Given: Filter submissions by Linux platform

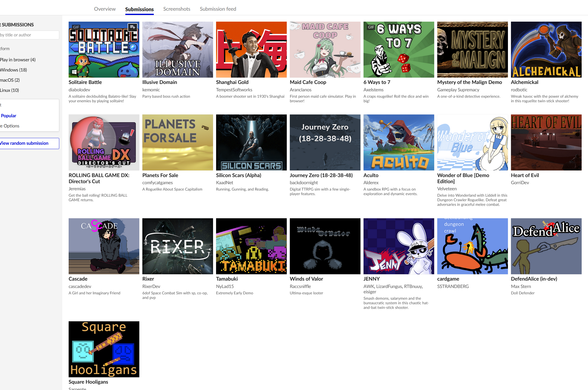Looking at the screenshot, I should click(9, 90).
